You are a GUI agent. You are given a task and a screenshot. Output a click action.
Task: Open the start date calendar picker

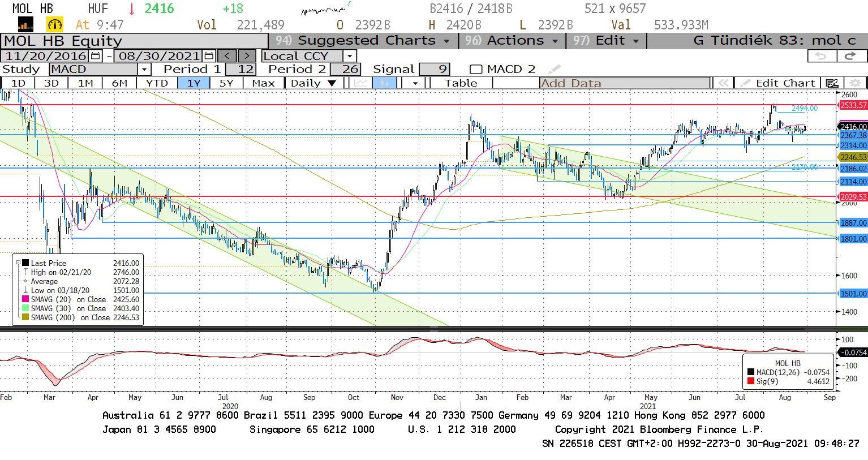[x=95, y=56]
